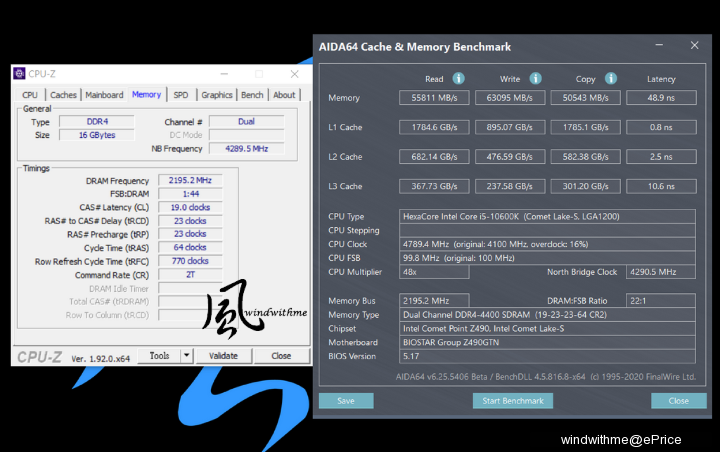Switch to the SPD tab in CPU-Z
The image size is (720, 452).
(181, 95)
